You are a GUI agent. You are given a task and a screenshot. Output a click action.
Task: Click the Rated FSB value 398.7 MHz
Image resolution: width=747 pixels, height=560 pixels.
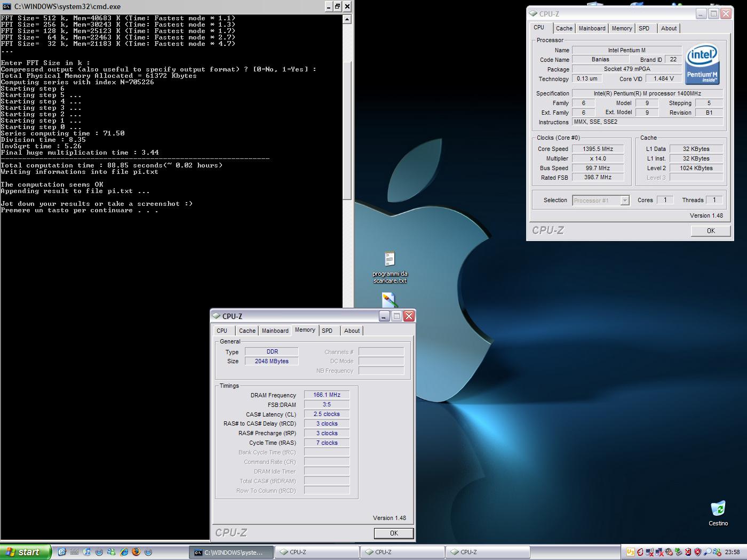(598, 177)
